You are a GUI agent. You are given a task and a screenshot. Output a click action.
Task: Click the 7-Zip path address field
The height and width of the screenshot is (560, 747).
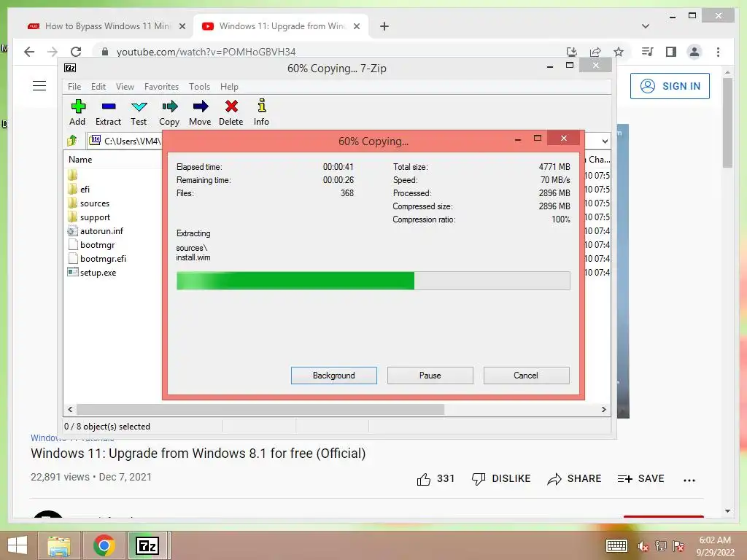[x=126, y=141]
